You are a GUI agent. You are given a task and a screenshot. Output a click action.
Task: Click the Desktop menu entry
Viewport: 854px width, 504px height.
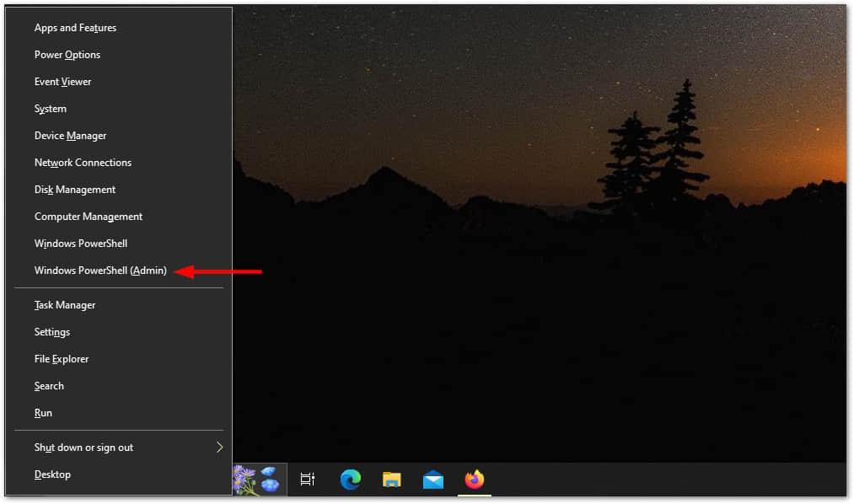coord(52,475)
